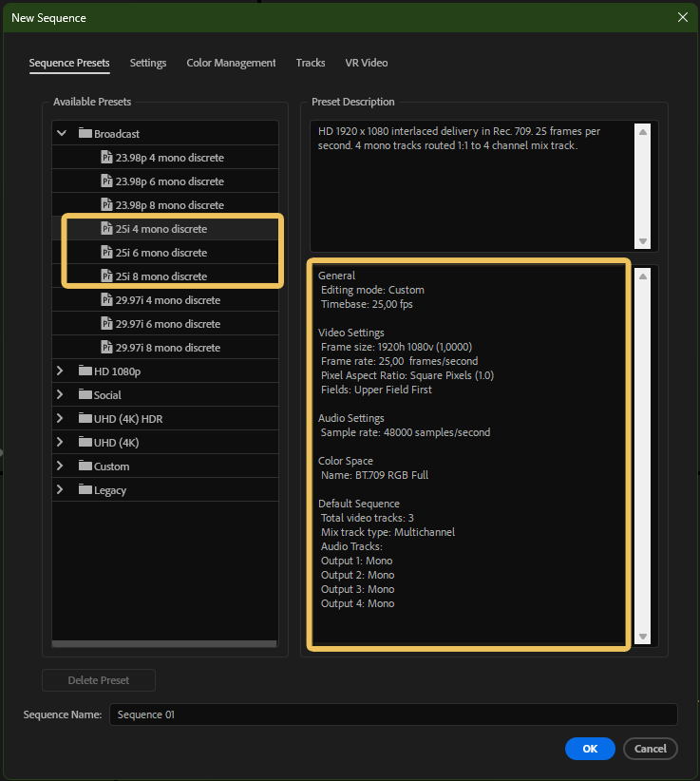Click the preset details scroll down arrow
700x781 pixels.
click(x=643, y=637)
